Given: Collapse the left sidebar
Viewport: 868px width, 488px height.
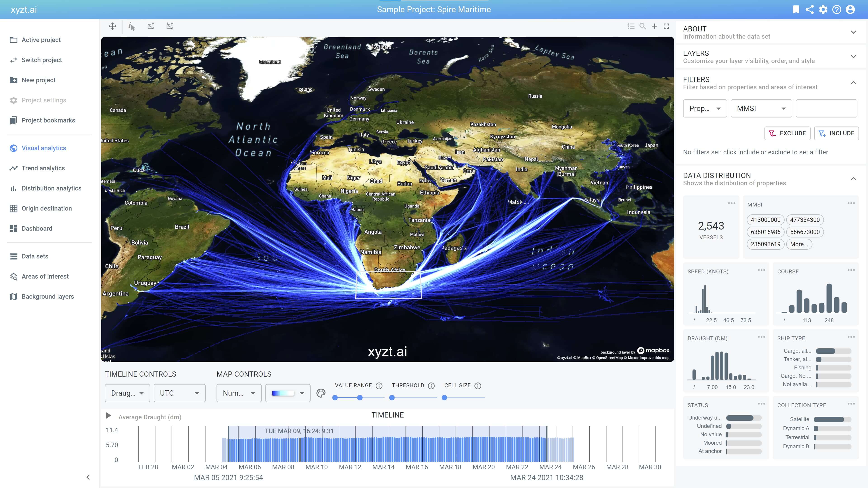Looking at the screenshot, I should (x=88, y=477).
